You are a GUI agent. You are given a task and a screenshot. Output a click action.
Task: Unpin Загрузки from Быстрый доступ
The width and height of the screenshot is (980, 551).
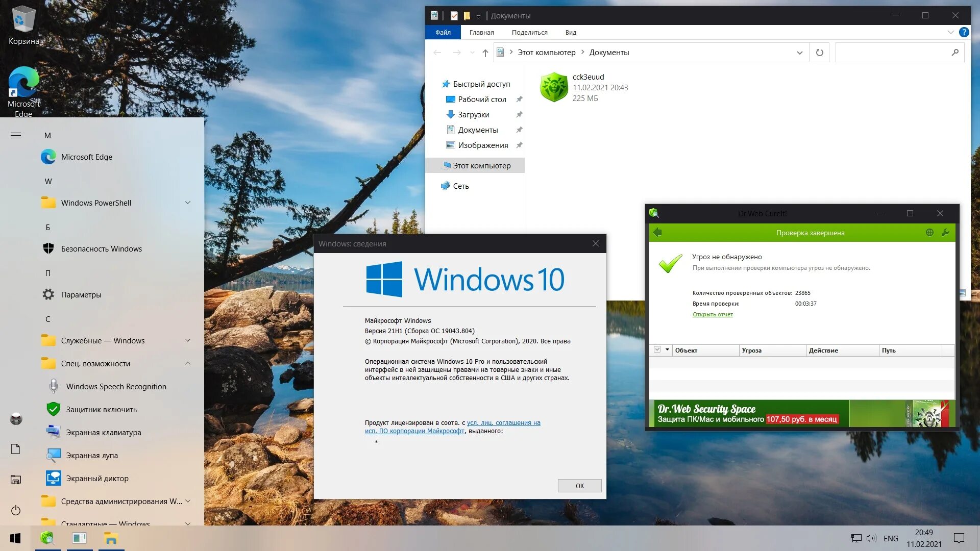(x=519, y=114)
